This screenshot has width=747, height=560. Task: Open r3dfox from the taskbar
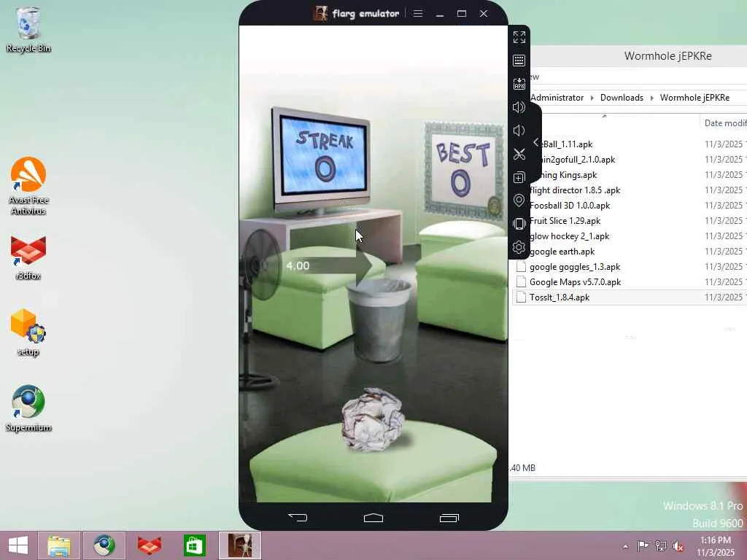point(149,545)
